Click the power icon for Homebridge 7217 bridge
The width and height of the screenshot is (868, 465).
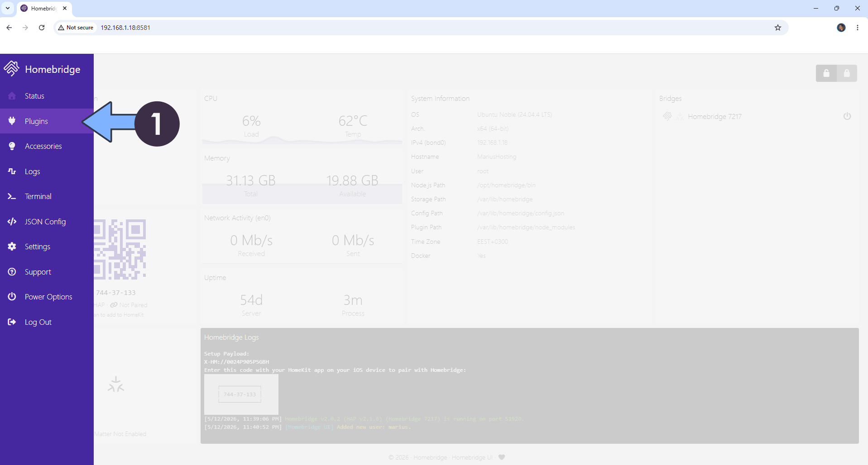847,116
